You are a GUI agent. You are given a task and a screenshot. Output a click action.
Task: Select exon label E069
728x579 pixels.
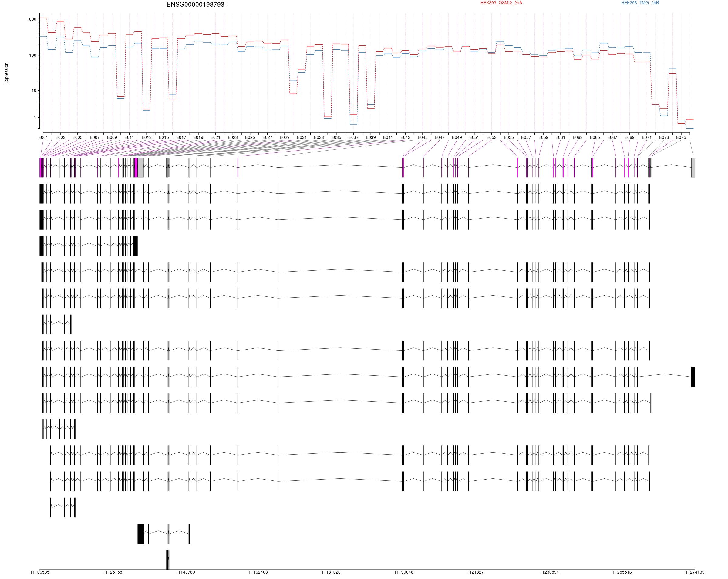pyautogui.click(x=629, y=137)
